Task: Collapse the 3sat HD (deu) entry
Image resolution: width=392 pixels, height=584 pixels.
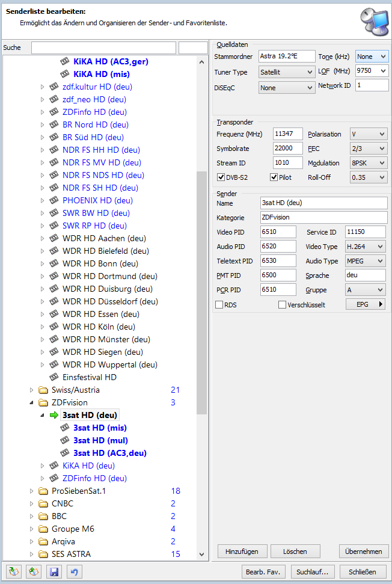Action: 42,415
